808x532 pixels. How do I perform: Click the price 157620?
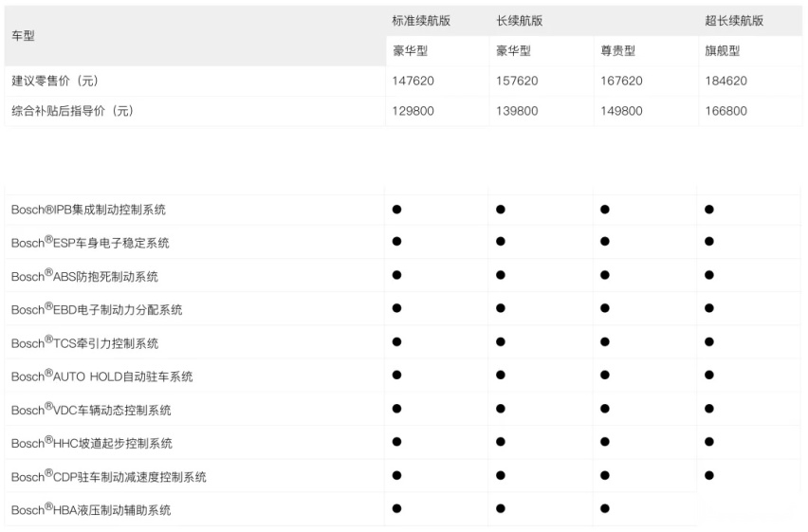click(517, 81)
